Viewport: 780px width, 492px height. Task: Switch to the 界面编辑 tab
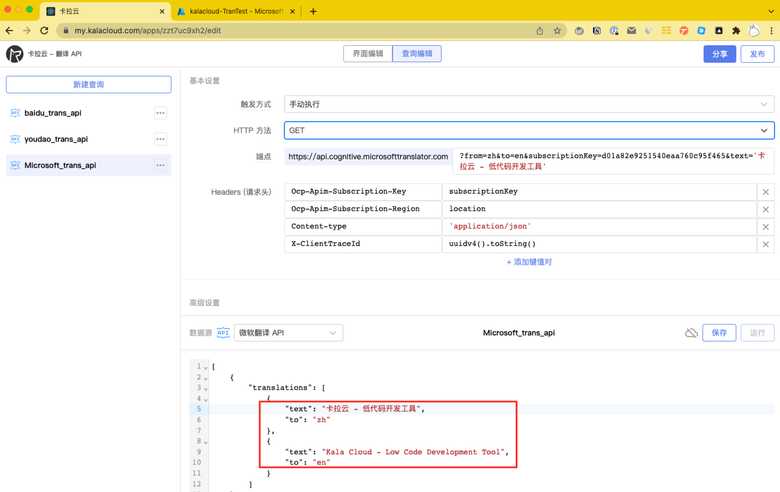[x=368, y=54]
